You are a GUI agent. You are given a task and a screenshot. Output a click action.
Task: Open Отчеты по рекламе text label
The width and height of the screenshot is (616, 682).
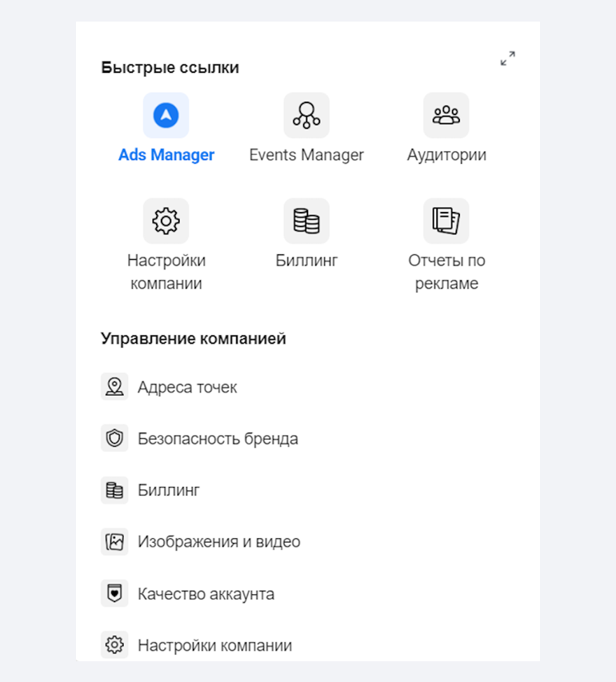[446, 272]
